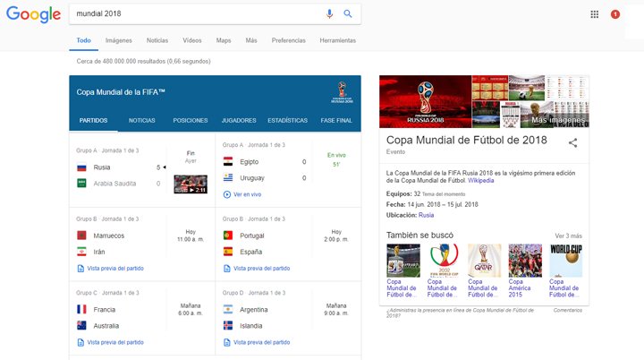Click the Francia flag icon
644x360 pixels.
(x=81, y=309)
